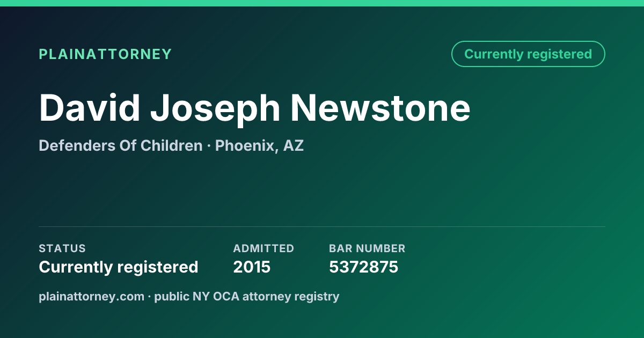Screen dimensions: 644x338
Task: Click the BAR NUMBER label
Action: point(367,248)
